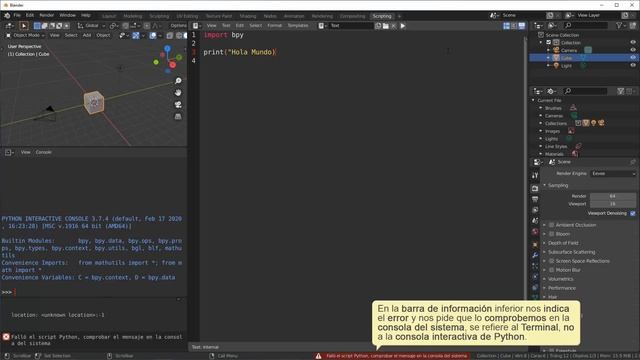
Task: Adjust the Viewport samples field
Action: [613, 204]
